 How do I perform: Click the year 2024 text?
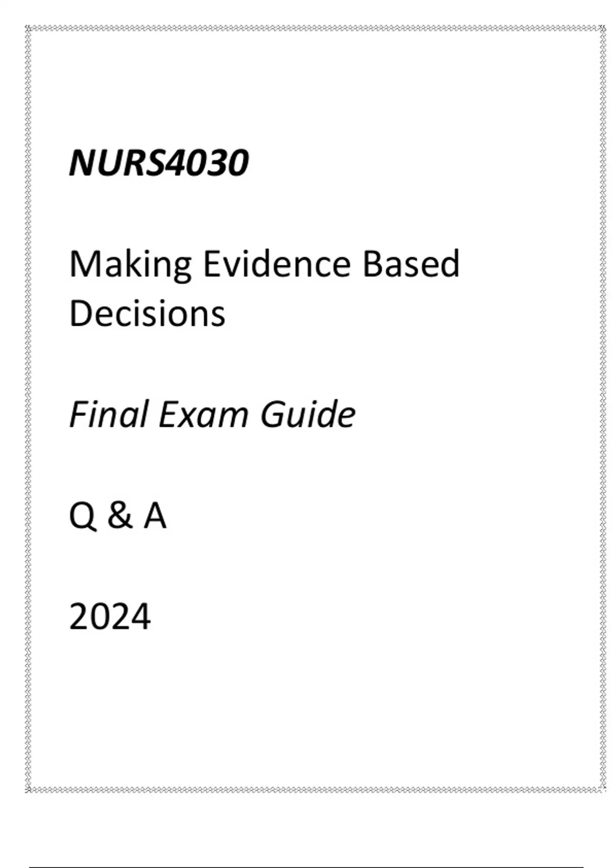click(110, 617)
